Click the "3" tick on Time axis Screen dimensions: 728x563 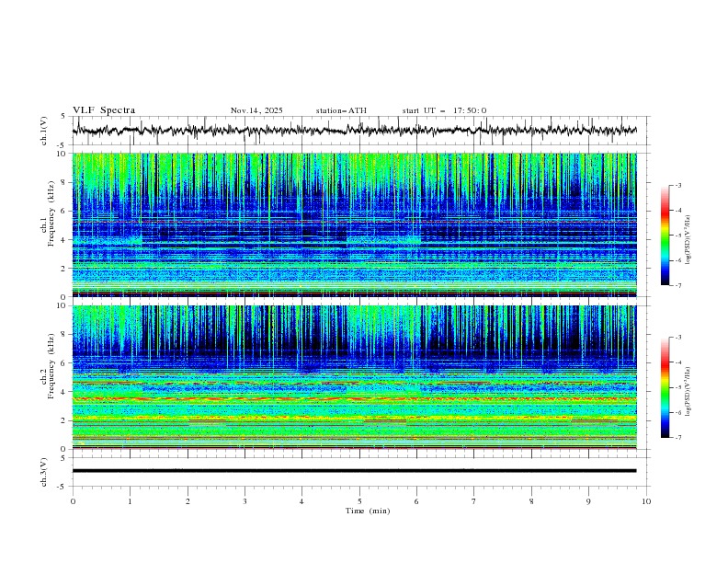coord(245,501)
